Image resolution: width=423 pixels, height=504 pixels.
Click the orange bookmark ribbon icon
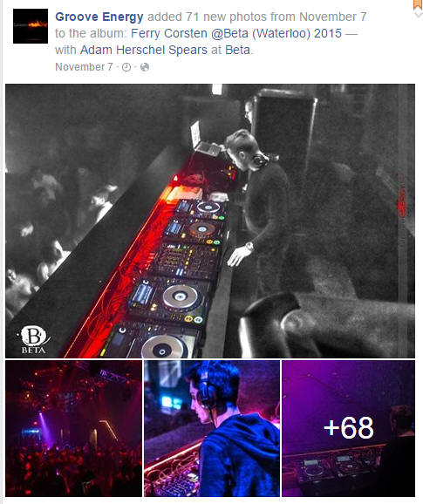click(x=418, y=4)
